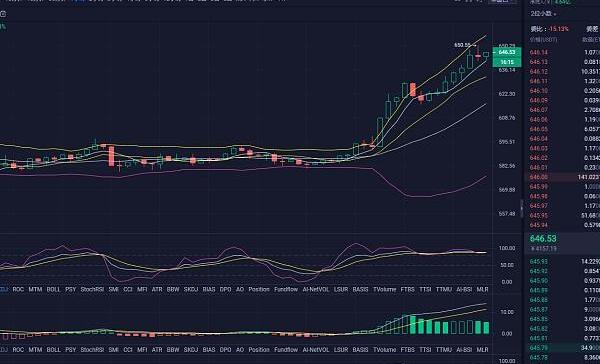The image size is (600, 364).
Task: Click the divider handle between chart and order book
Action: (x=522, y=209)
